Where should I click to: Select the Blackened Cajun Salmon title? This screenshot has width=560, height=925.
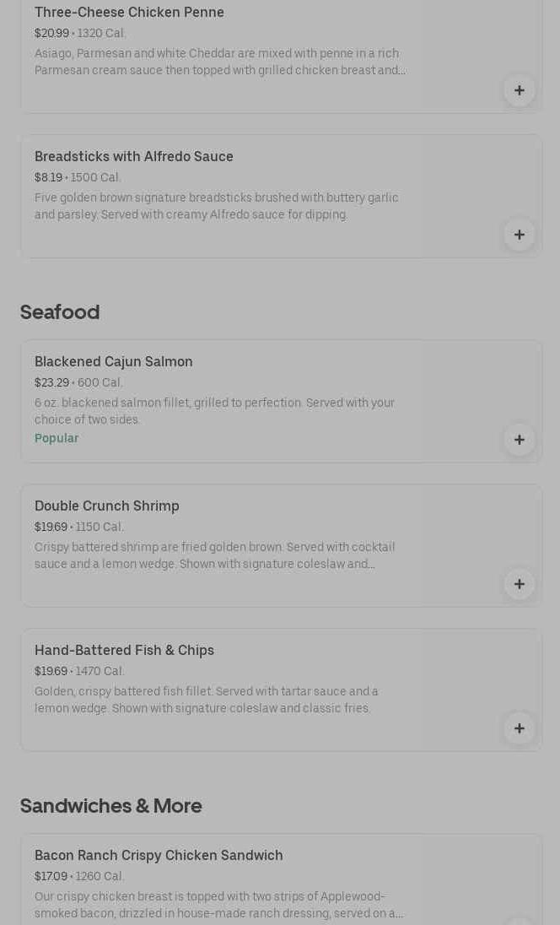coord(114,361)
